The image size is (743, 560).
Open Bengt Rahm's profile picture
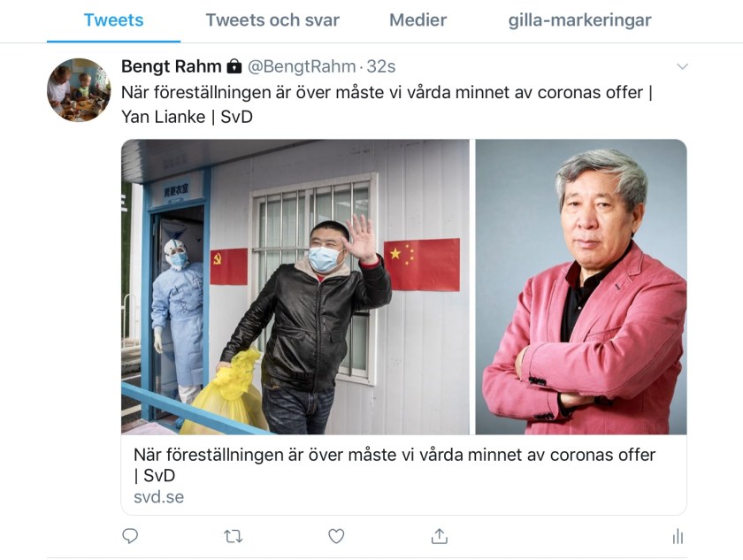pyautogui.click(x=78, y=90)
